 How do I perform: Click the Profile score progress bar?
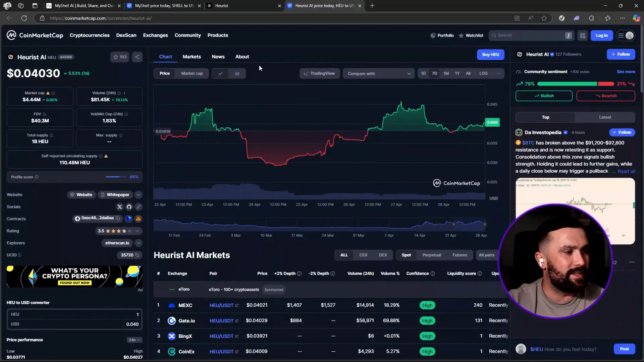pyautogui.click(x=116, y=177)
